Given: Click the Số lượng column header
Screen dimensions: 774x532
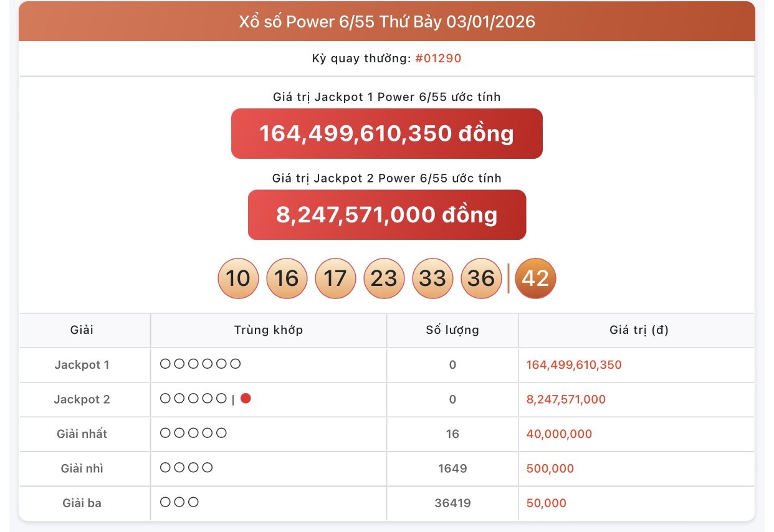Looking at the screenshot, I should (452, 330).
